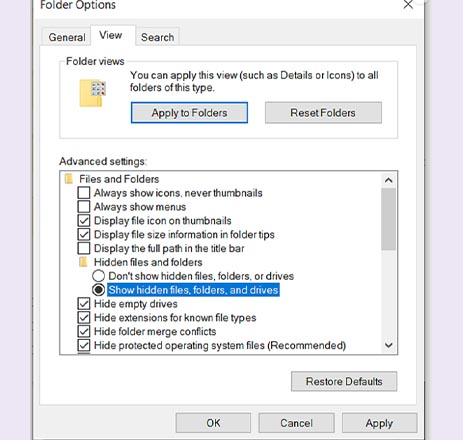The width and height of the screenshot is (463, 440).
Task: Enable Always show icons, never thumbnails
Action: 84,193
